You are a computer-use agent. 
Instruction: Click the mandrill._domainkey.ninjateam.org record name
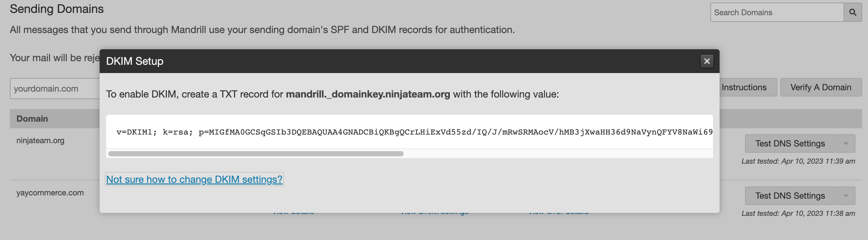(368, 94)
